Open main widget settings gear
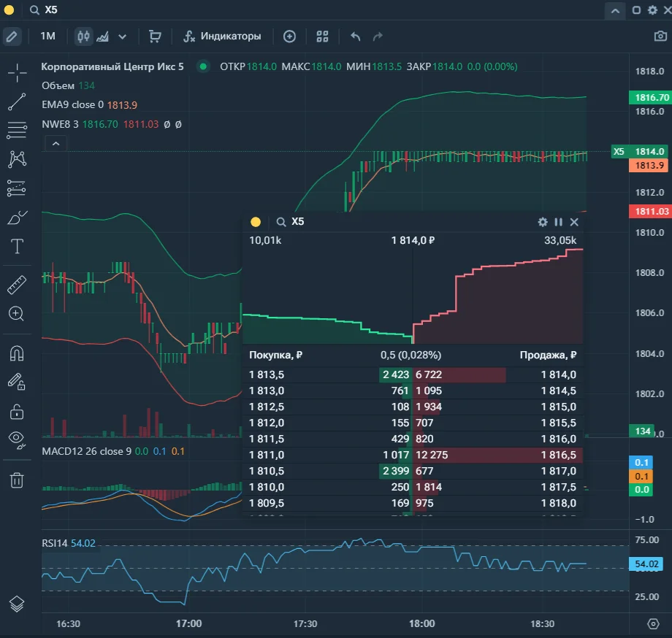 652,9
